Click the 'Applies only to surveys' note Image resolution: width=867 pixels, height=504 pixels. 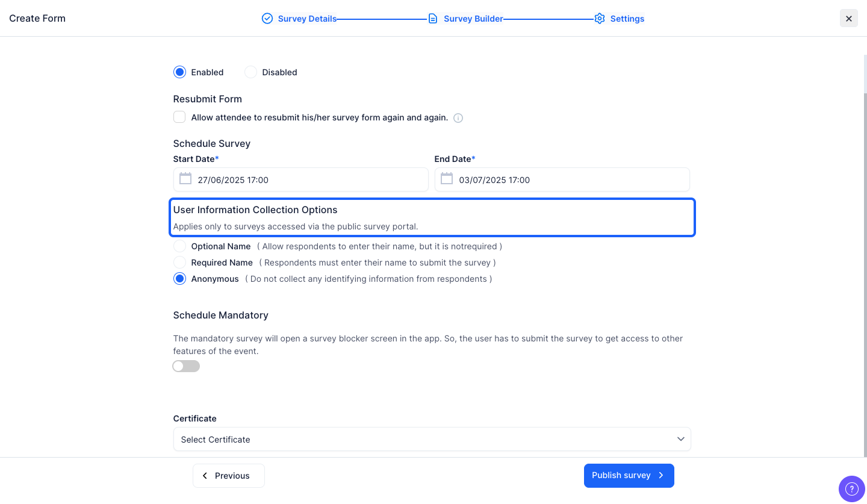click(296, 227)
